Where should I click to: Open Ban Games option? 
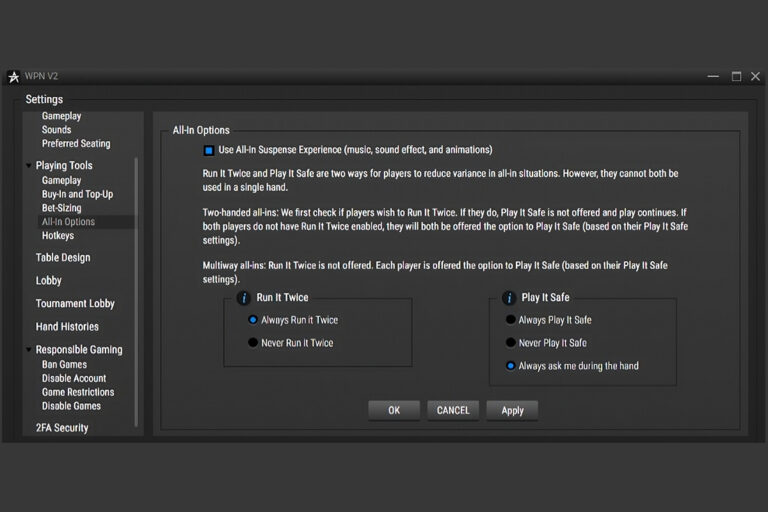pos(64,365)
